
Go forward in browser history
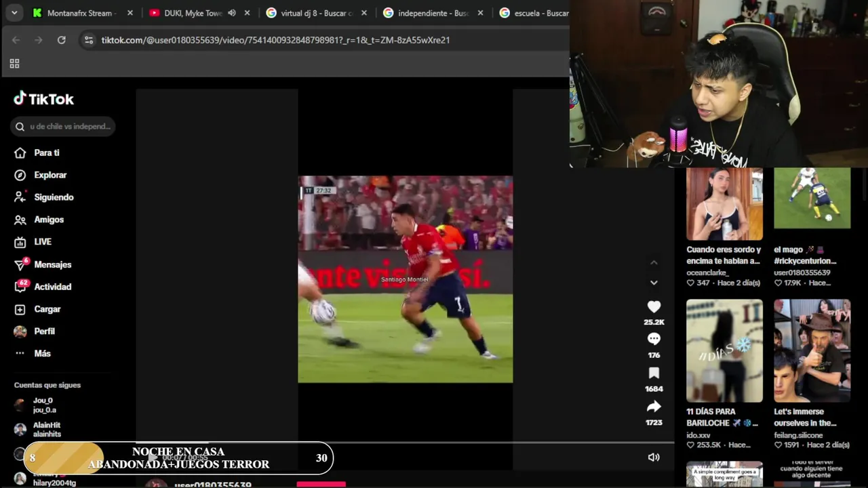[x=39, y=40]
